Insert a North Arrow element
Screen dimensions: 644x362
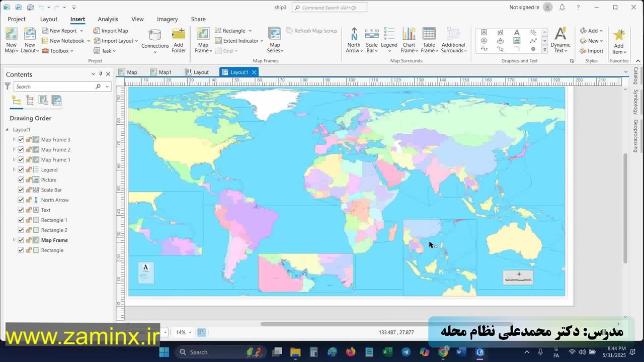(x=354, y=35)
